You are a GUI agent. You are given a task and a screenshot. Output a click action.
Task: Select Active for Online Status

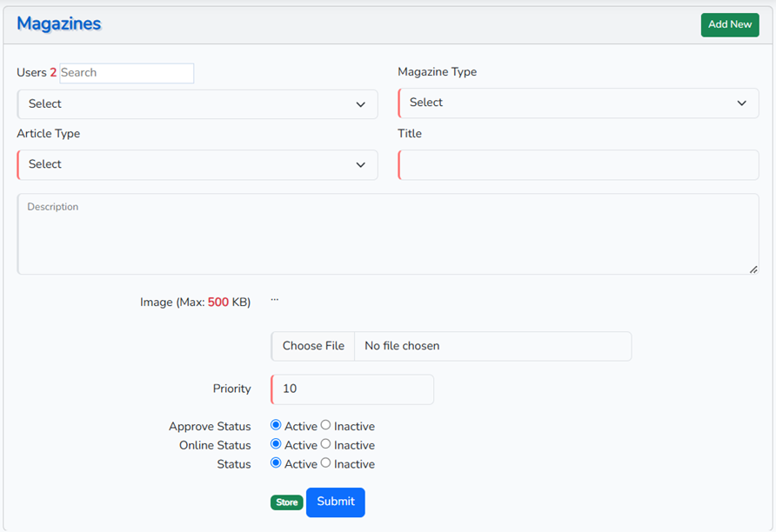pos(276,444)
